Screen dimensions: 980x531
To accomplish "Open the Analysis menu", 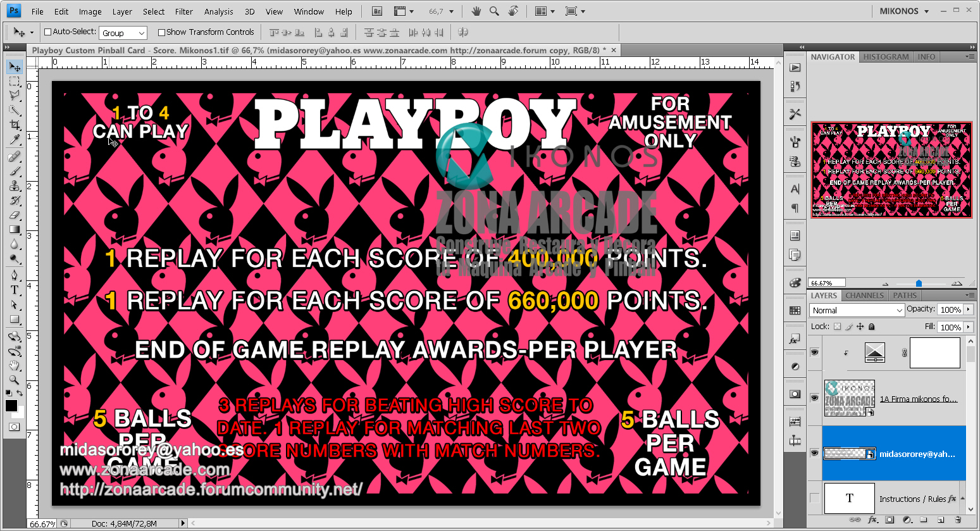I will [219, 11].
